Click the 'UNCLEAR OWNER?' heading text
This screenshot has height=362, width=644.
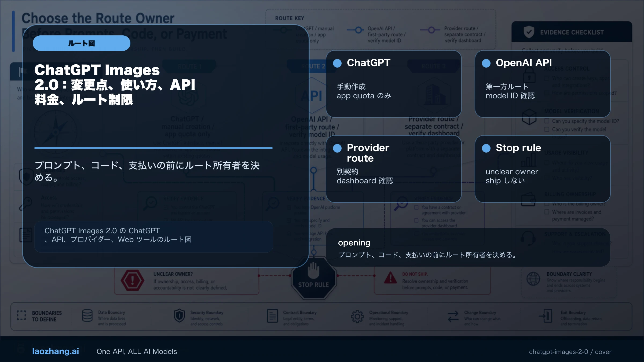tap(173, 274)
